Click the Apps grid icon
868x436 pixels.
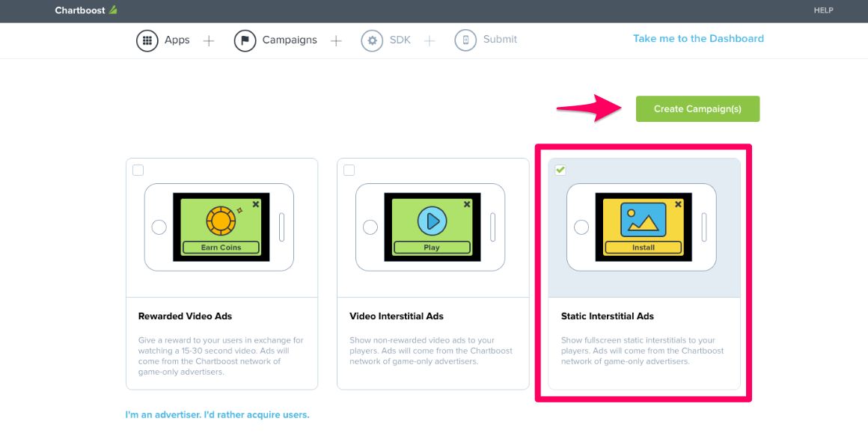[147, 40]
